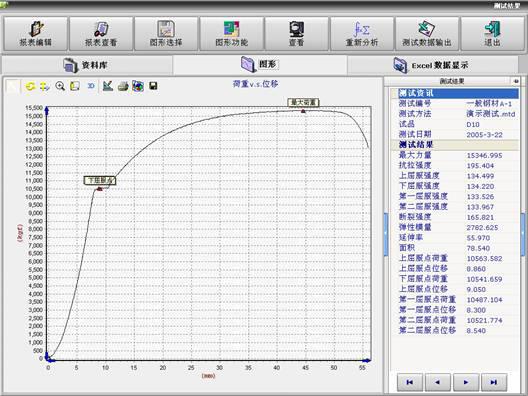Open the chart color settings icon
Screen dimensions: 528x396
tap(138, 86)
